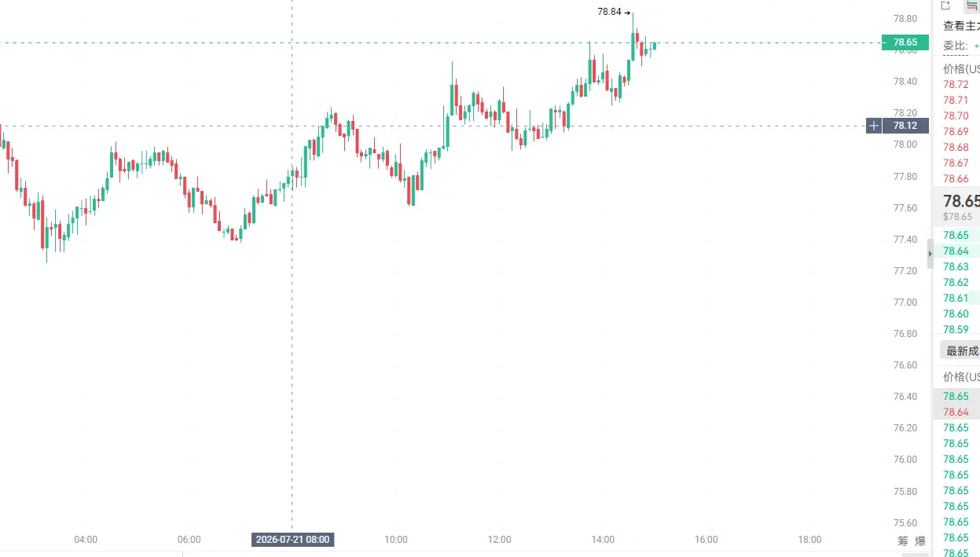This screenshot has width=980, height=557.
Task: Click the green 78.65 current price axis tag
Action: click(905, 42)
